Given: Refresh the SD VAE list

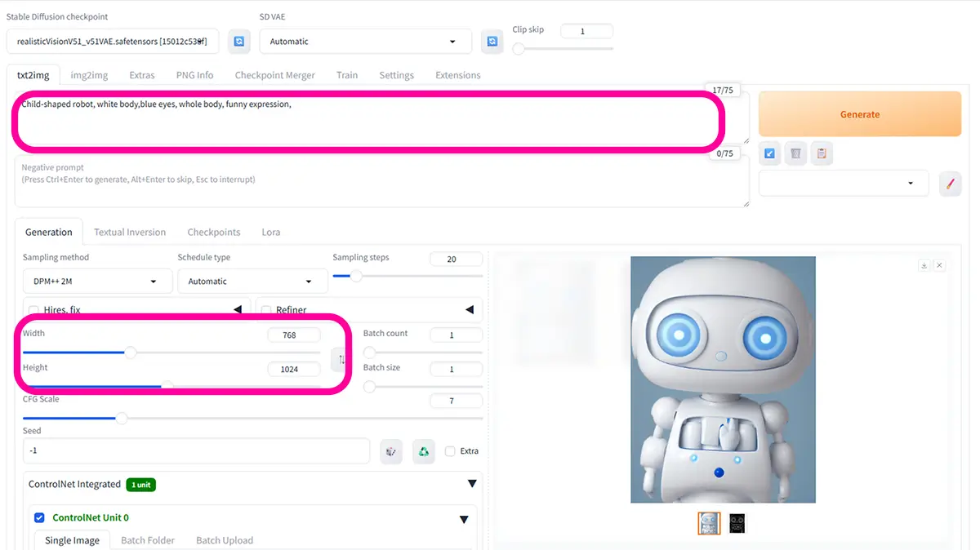Looking at the screenshot, I should pyautogui.click(x=492, y=41).
